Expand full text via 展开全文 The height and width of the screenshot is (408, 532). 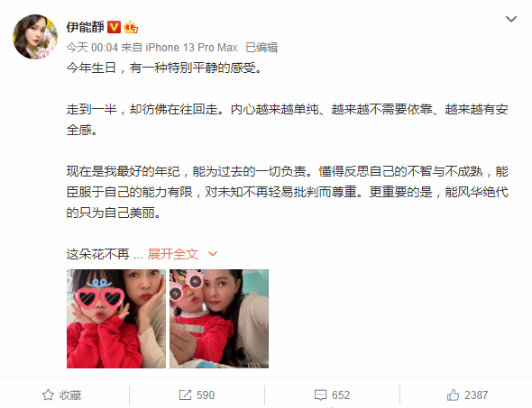[x=173, y=254]
